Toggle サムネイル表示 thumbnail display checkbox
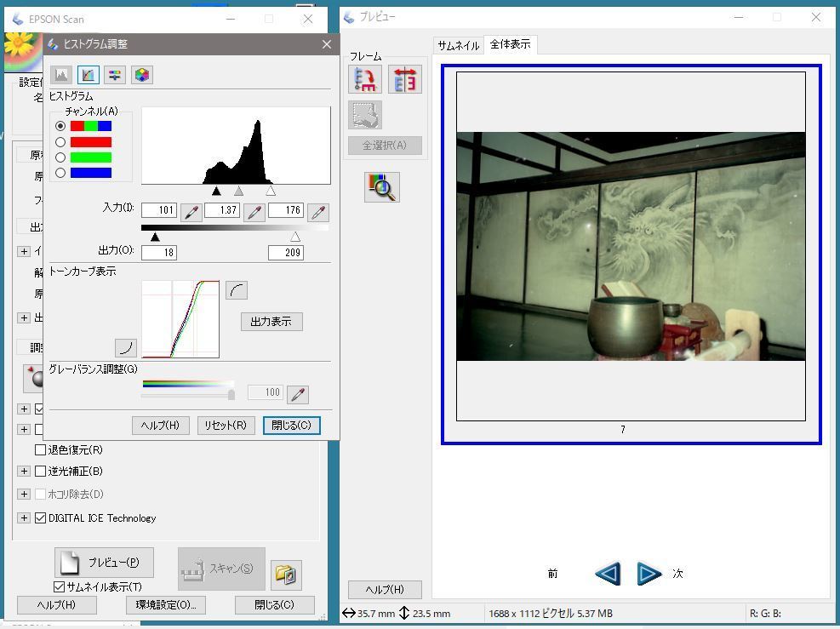Screen dimensions: 840x629 point(60,586)
